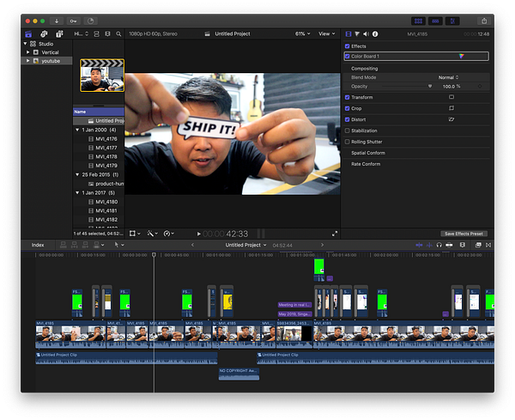Collapse the 1 Jan 2000 group
The height and width of the screenshot is (420, 515).
pyautogui.click(x=77, y=130)
